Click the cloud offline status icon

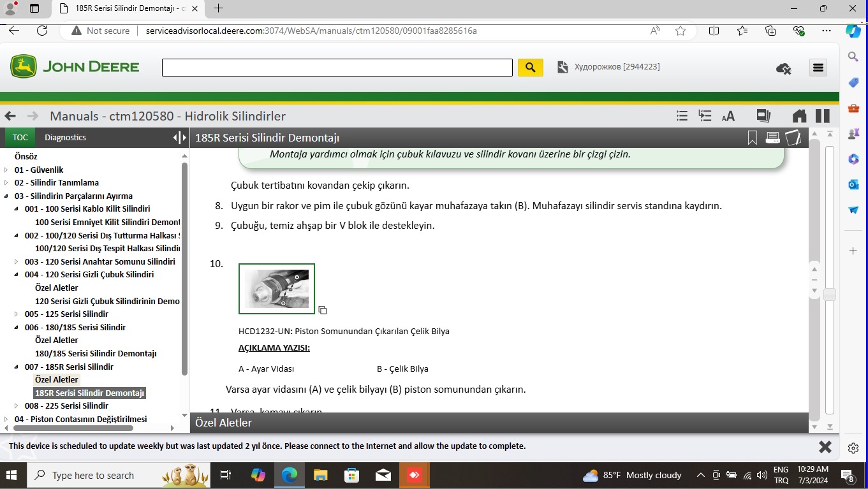(x=784, y=68)
